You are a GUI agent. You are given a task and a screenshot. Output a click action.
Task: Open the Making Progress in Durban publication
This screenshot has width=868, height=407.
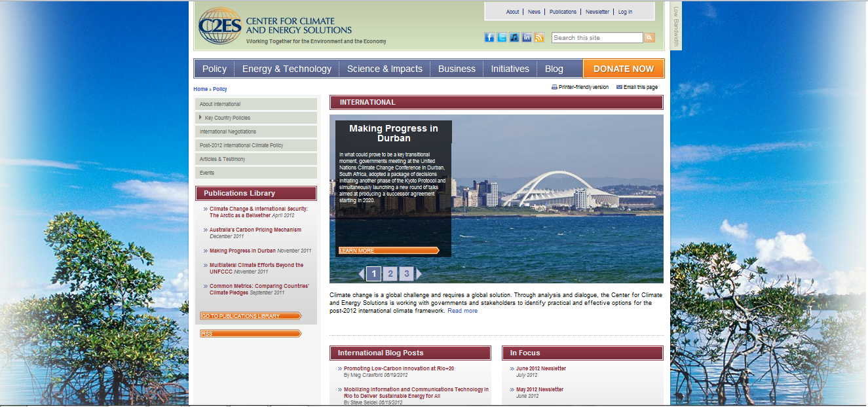pyautogui.click(x=242, y=250)
